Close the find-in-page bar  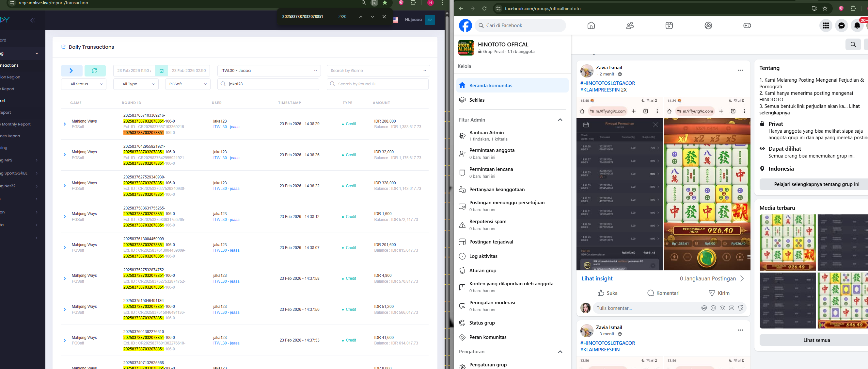pyautogui.click(x=384, y=17)
